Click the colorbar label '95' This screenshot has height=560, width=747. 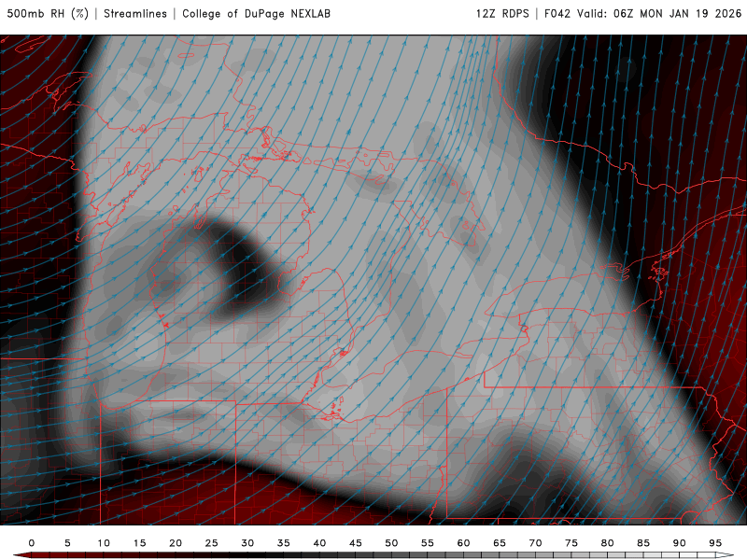pyautogui.click(x=715, y=543)
